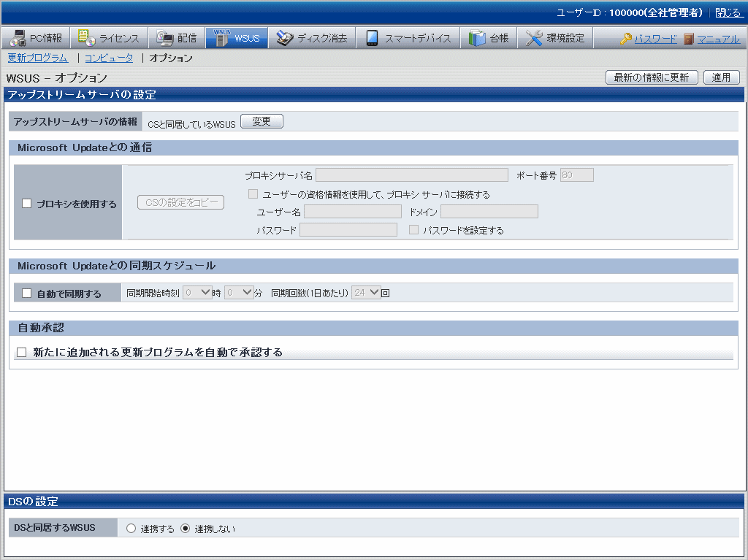Image resolution: width=748 pixels, height=560 pixels.
Task: Click the 環境設定 wrench tools icon
Action: (534, 38)
